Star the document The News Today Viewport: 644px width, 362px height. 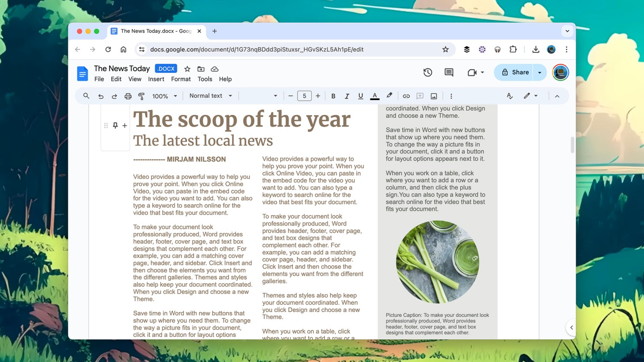187,69
